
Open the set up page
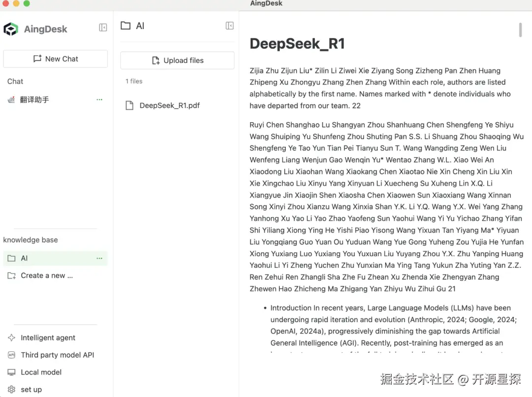pos(31,390)
